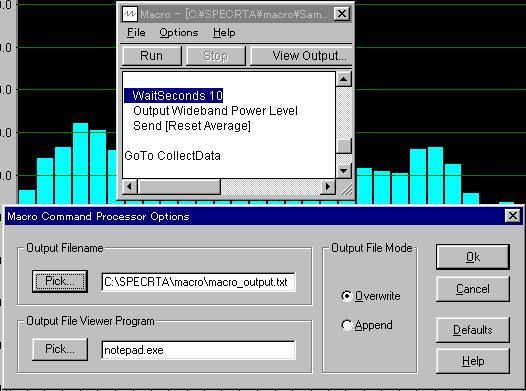Click the Macro window title bar icon
Screen dimensions: 526x391
click(x=130, y=14)
